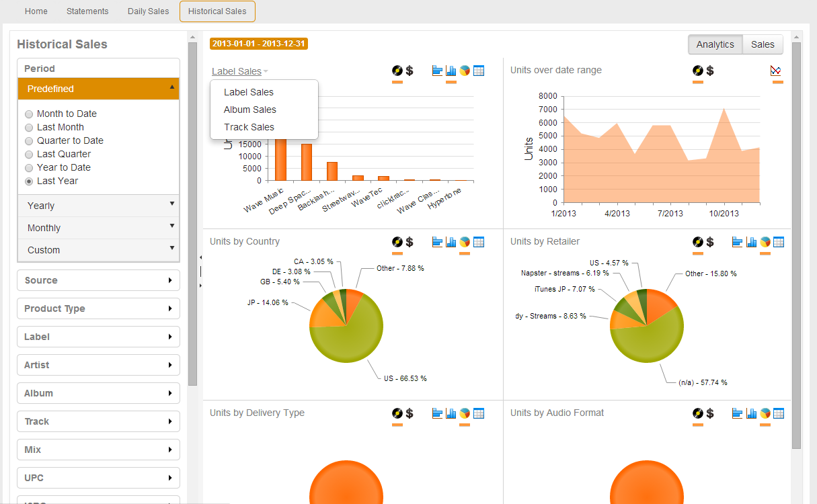Expand the Custom period section
Screen dimensions: 817x504
pos(98,250)
